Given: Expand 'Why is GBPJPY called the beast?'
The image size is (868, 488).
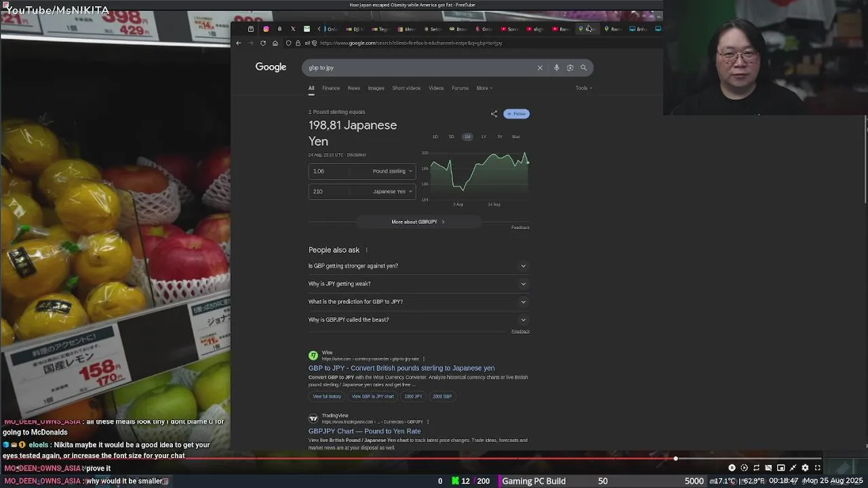Looking at the screenshot, I should 418,320.
